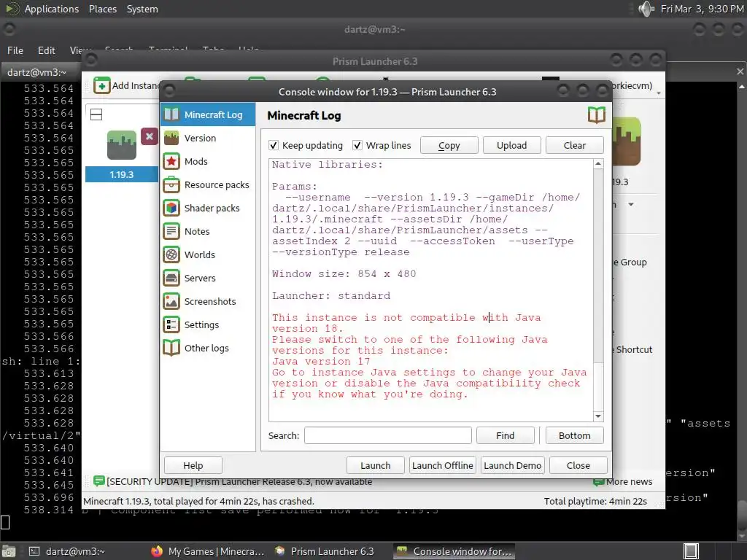Switch to the Notes page
The width and height of the screenshot is (747, 560).
coord(208,231)
